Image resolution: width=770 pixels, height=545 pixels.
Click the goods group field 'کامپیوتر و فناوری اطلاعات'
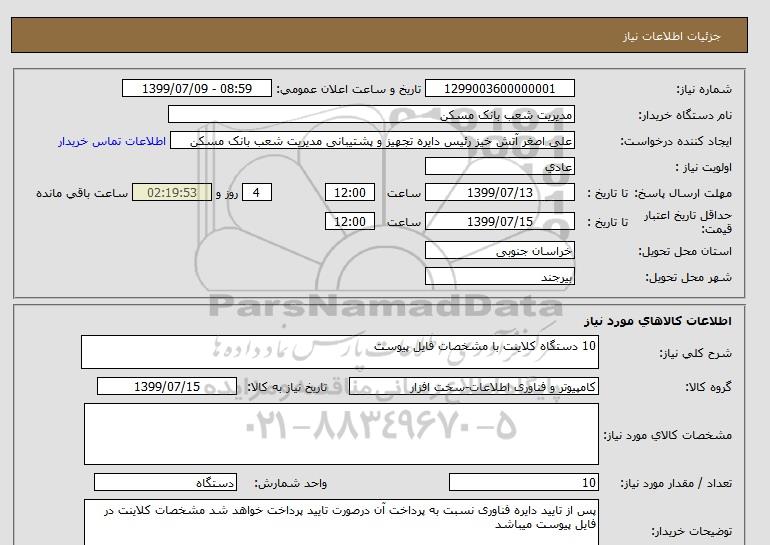click(474, 386)
